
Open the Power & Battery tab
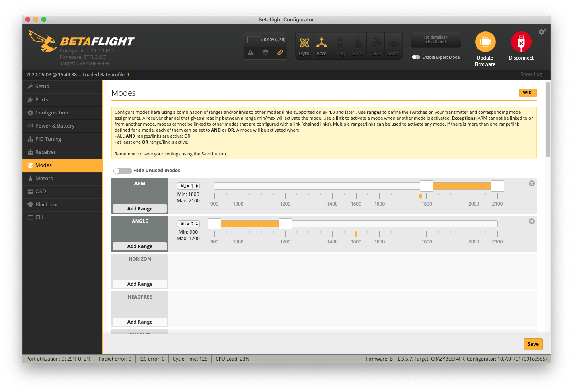62,126
